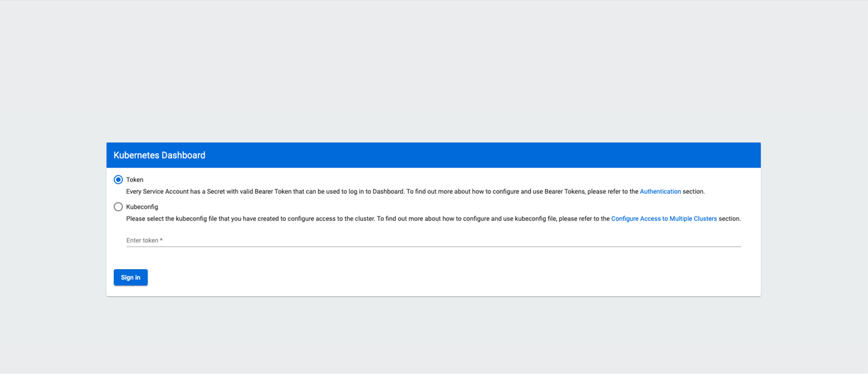
Task: Open the Authentication link
Action: tap(660, 192)
